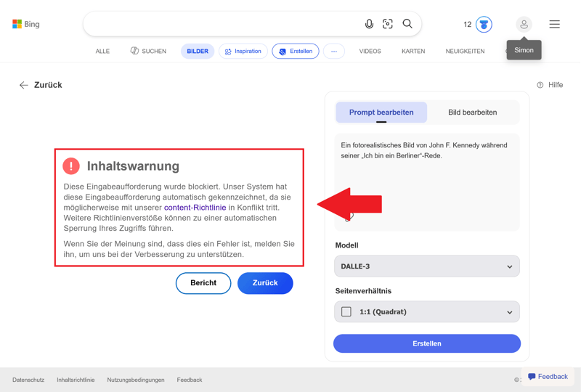Click the Bing logo

[x=26, y=24]
